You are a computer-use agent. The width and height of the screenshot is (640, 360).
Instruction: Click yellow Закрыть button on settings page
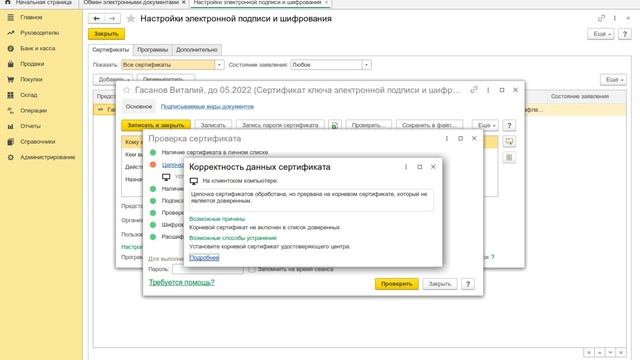click(106, 34)
